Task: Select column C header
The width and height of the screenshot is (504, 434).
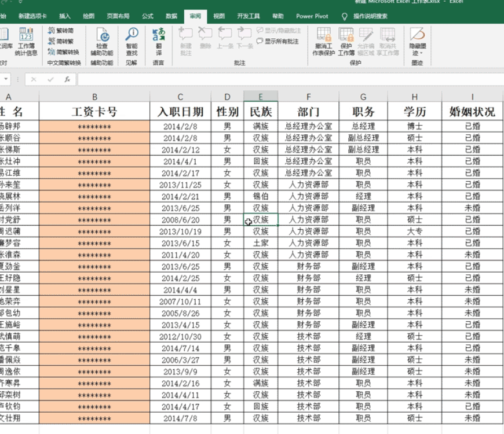Action: pyautogui.click(x=180, y=97)
